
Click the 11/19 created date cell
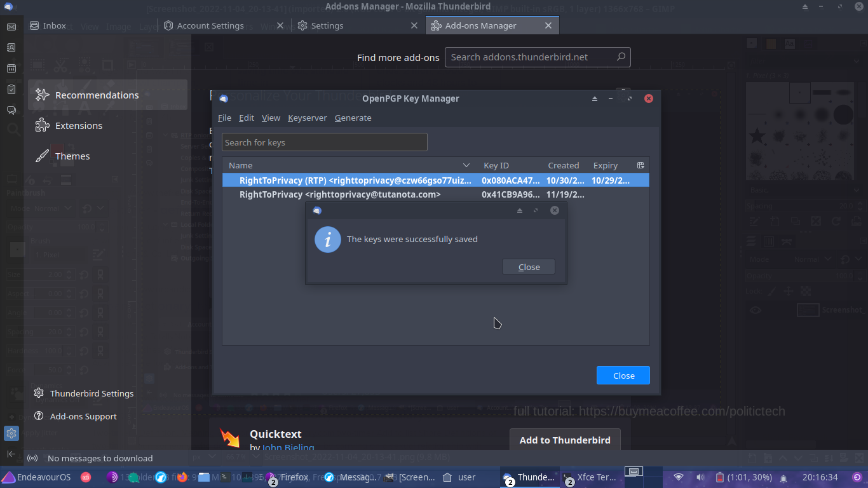click(566, 194)
